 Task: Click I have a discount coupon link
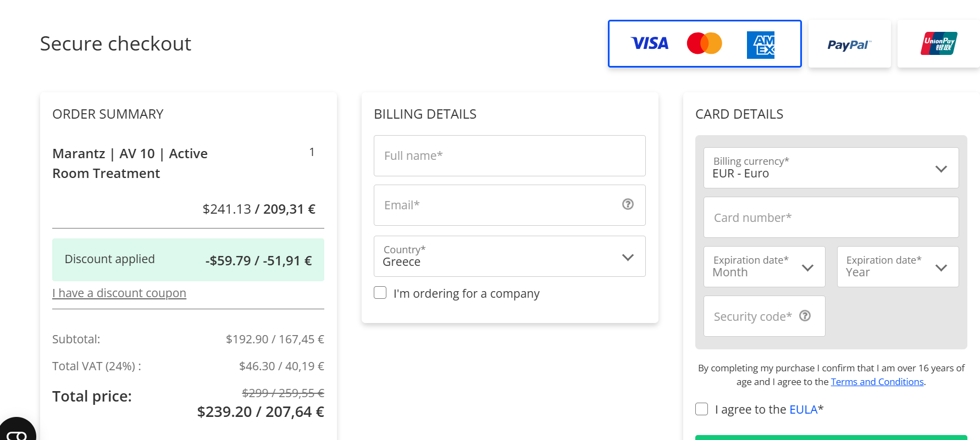pyautogui.click(x=119, y=293)
